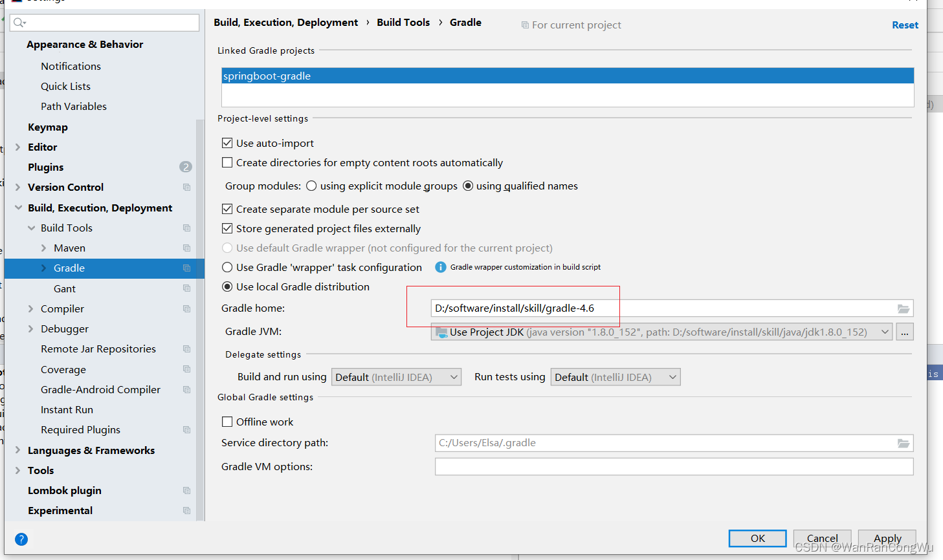Click the For current project icon in the header
Image resolution: width=943 pixels, height=560 pixels.
pos(524,25)
